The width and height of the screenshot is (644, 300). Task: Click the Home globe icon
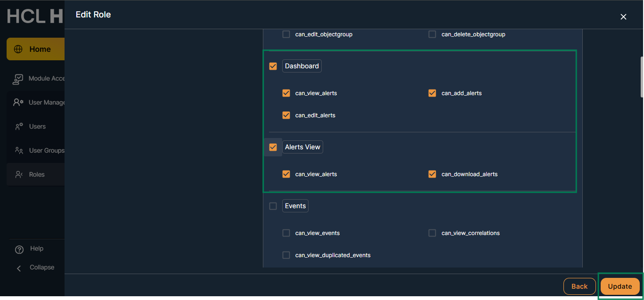click(x=18, y=49)
